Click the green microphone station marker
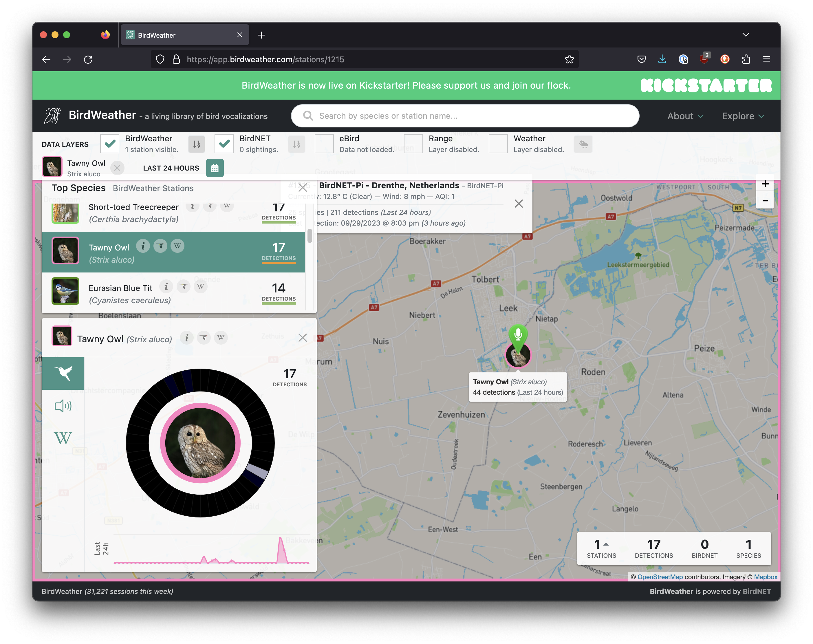The height and width of the screenshot is (644, 813). pyautogui.click(x=518, y=334)
